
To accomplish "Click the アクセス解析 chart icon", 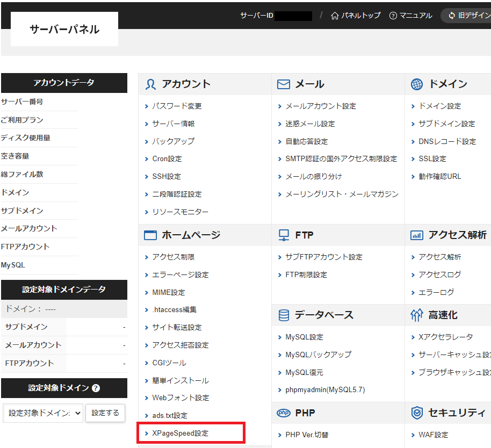I will click(x=417, y=235).
